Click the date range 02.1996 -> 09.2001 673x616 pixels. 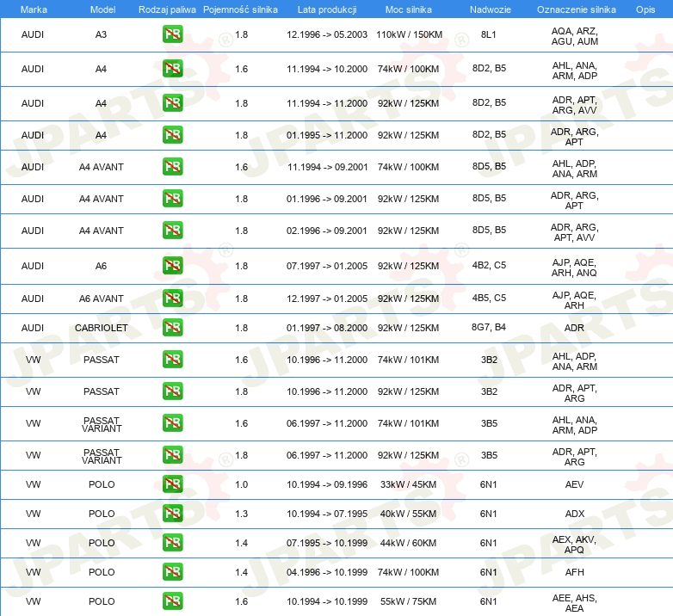327,231
